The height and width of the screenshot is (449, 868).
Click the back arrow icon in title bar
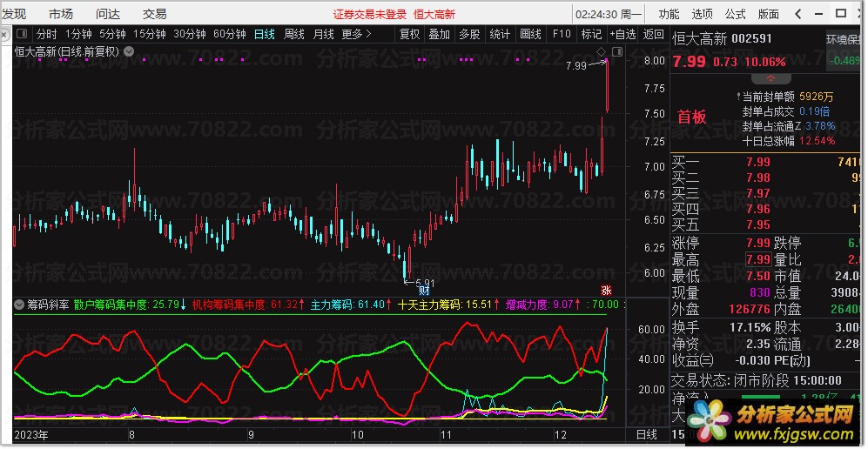[x=797, y=14]
